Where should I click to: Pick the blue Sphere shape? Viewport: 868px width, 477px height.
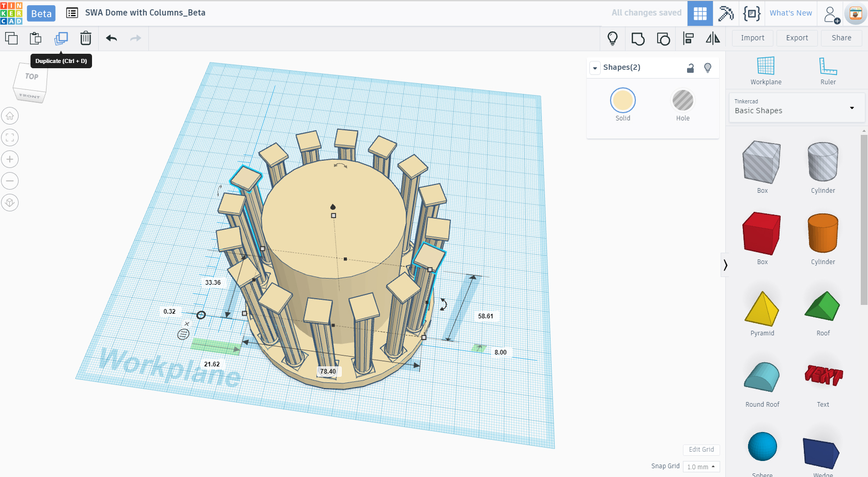(762, 448)
